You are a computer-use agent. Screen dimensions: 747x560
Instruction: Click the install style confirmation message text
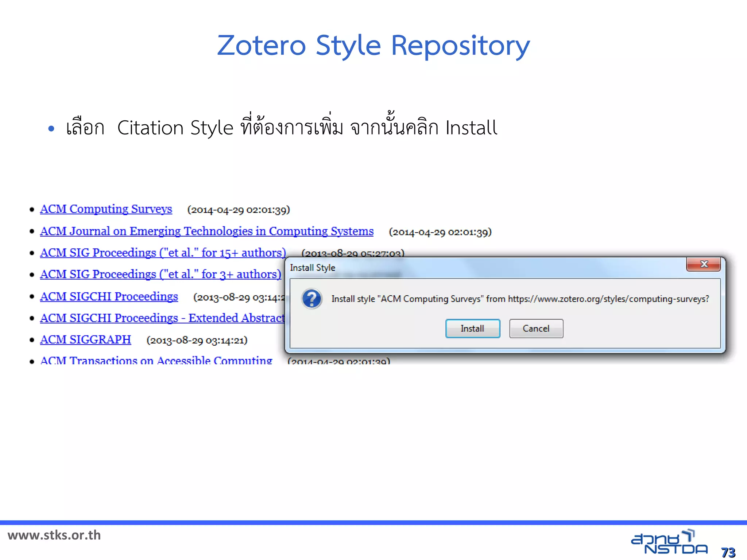tap(520, 299)
